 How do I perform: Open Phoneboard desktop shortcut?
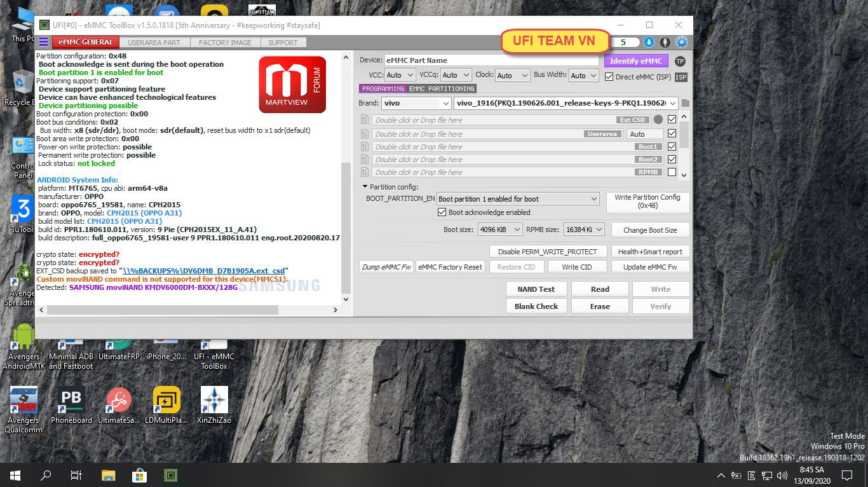click(71, 405)
